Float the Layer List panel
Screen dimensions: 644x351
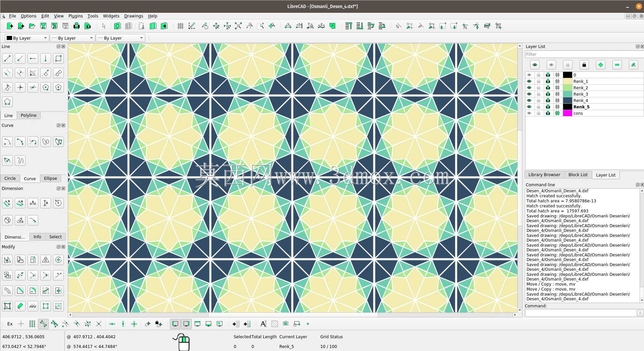coord(638,46)
